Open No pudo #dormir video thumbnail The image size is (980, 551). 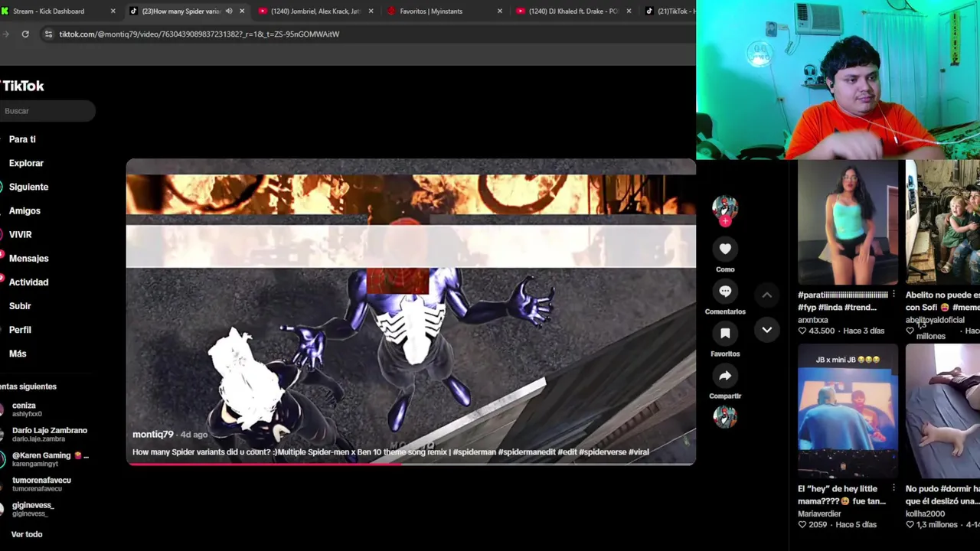(942, 412)
